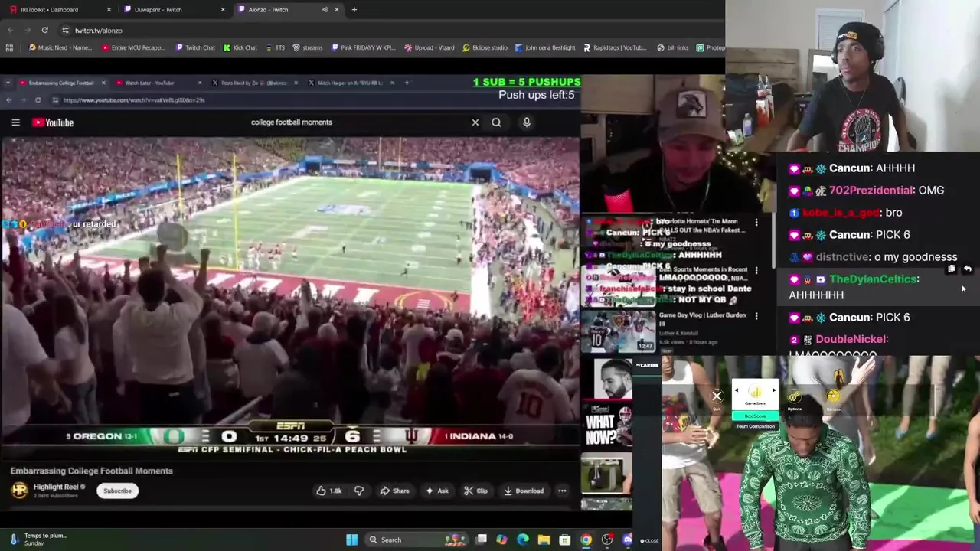Screen dimensions: 980x551
Task: Click the inner browser back arrow
Action: (8, 100)
